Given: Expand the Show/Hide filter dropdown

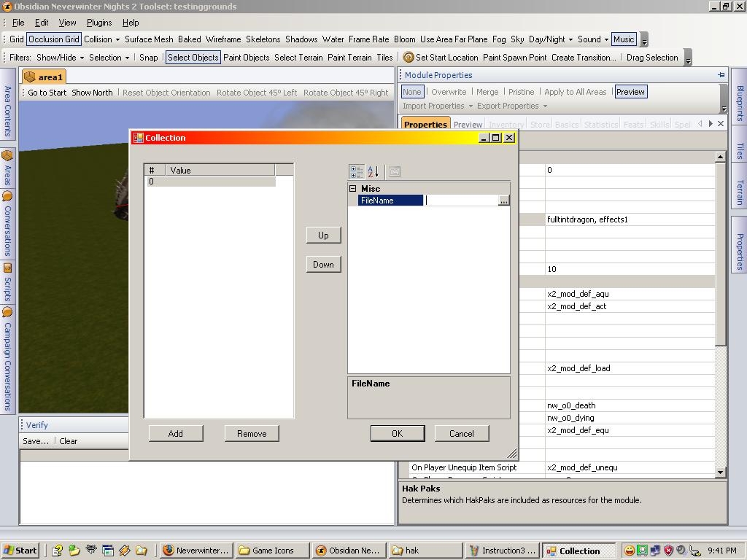Looking at the screenshot, I should (x=60, y=58).
